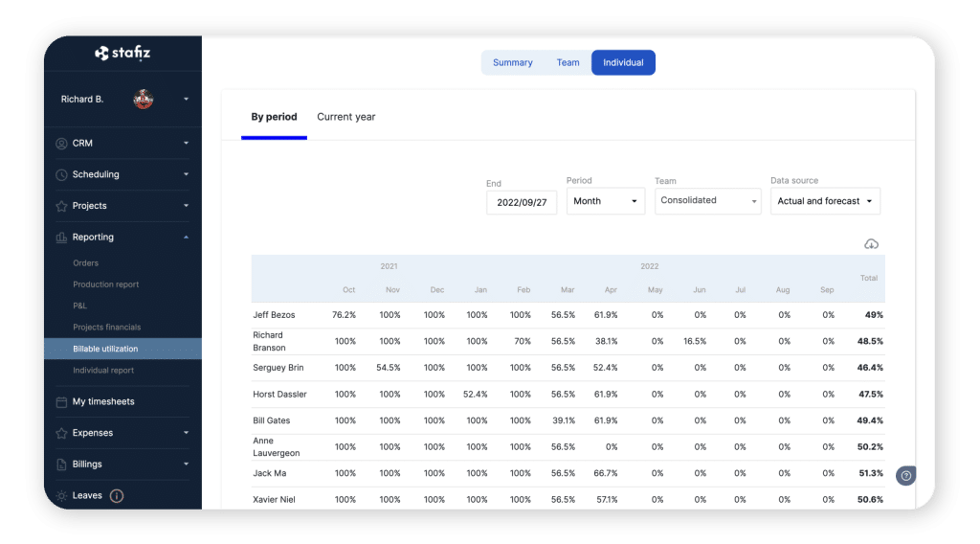Click the 2022 year header
This screenshot has height=544, width=980.
pos(650,266)
